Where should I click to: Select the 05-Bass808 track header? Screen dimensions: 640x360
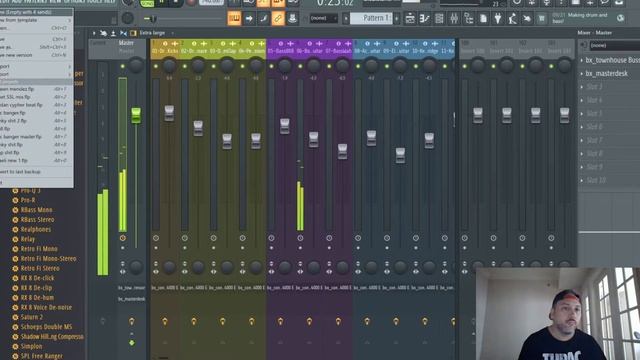click(281, 49)
